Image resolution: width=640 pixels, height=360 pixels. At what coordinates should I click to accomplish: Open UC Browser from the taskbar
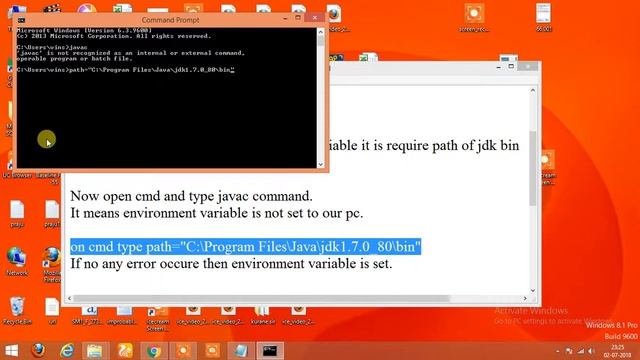coord(125,351)
